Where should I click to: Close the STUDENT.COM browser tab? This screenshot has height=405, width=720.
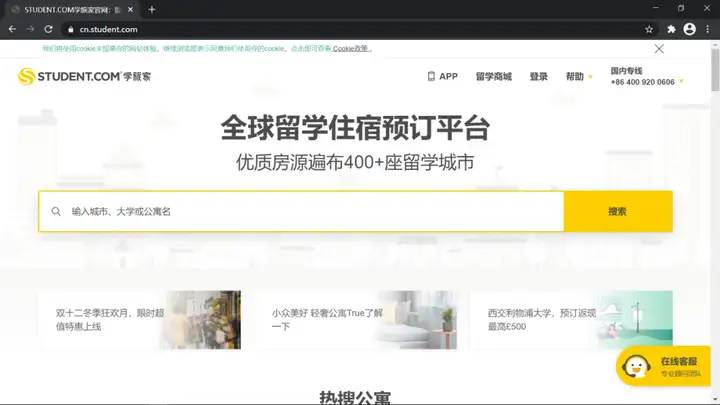130,9
